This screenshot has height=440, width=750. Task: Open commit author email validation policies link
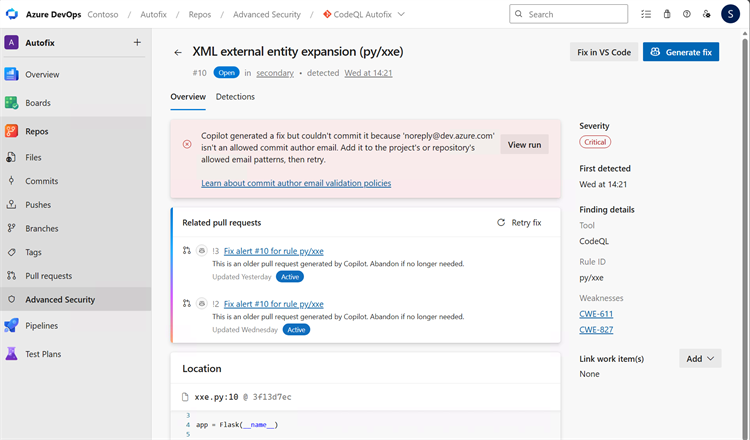tap(296, 183)
